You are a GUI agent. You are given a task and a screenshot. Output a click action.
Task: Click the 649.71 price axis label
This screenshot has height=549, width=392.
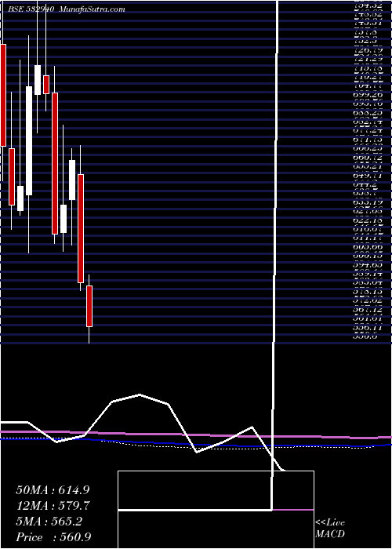(368, 174)
